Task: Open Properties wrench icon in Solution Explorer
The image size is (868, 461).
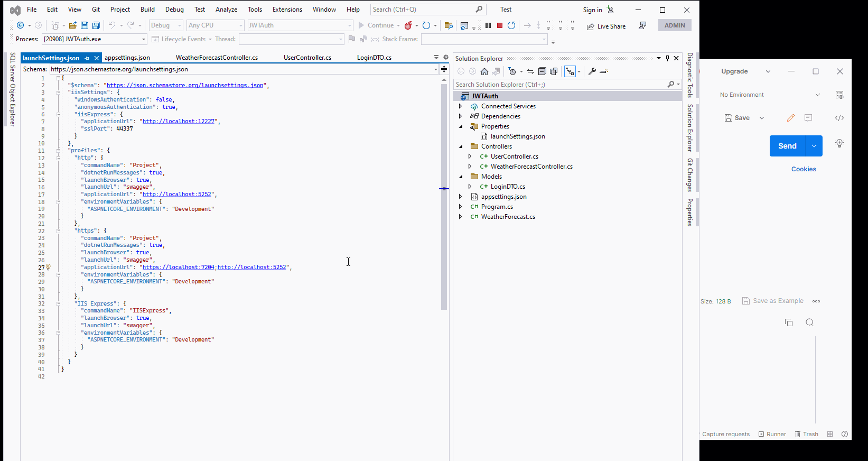Action: tap(592, 71)
